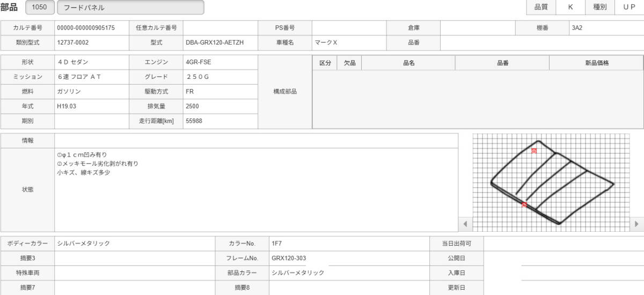The image size is (644, 295).
Task: Click the 更新日 value field
Action: (x=563, y=287)
